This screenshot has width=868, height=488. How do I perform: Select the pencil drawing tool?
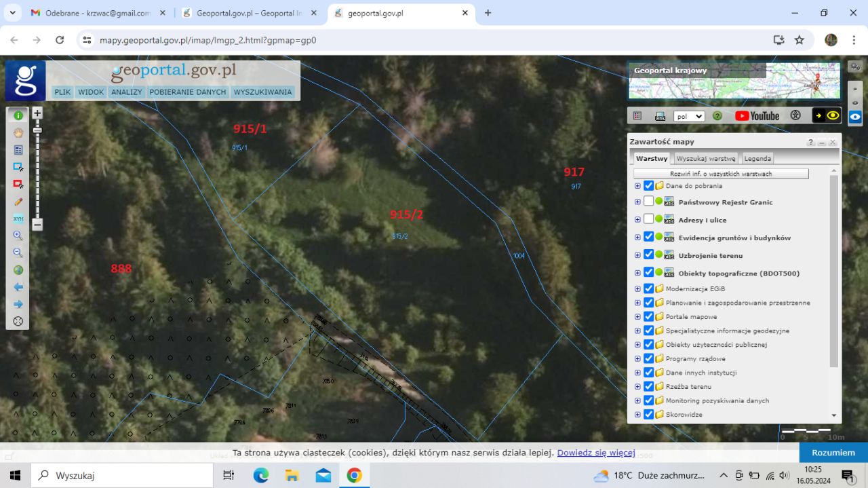click(x=18, y=202)
